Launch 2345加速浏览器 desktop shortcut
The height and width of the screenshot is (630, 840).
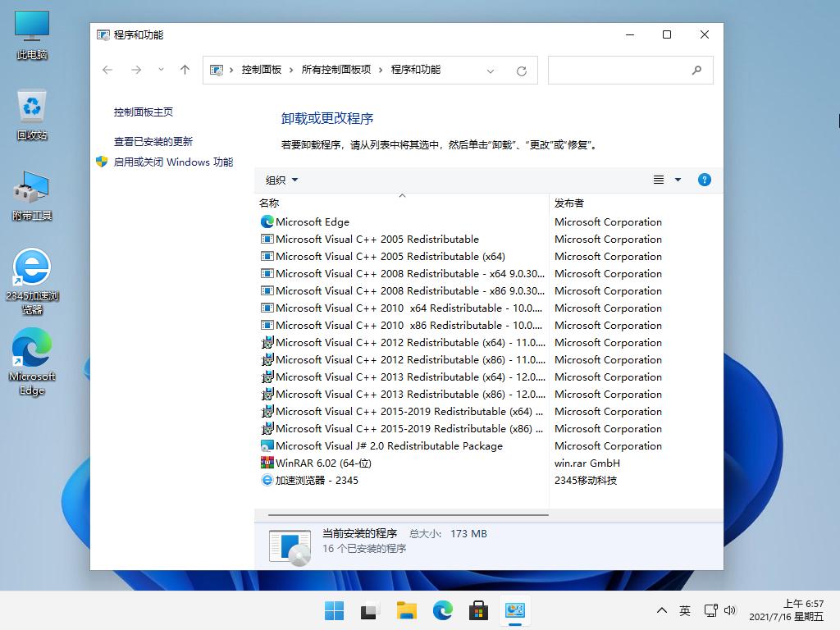[32, 281]
